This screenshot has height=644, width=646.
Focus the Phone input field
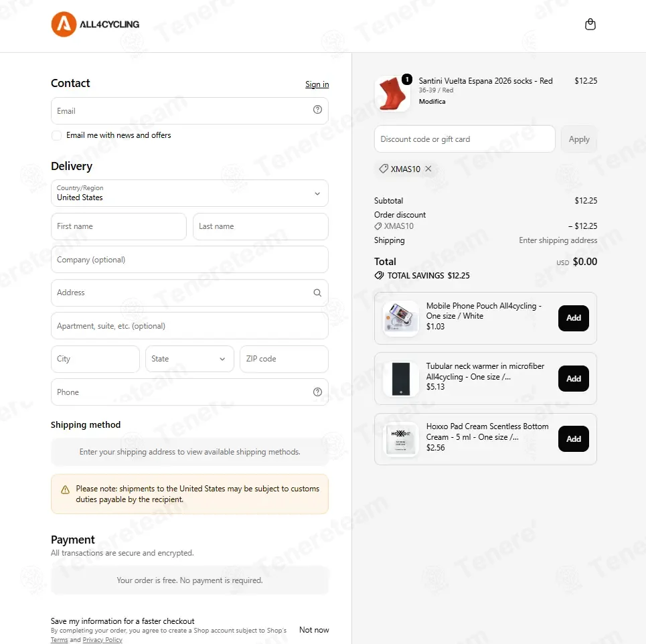coord(189,392)
